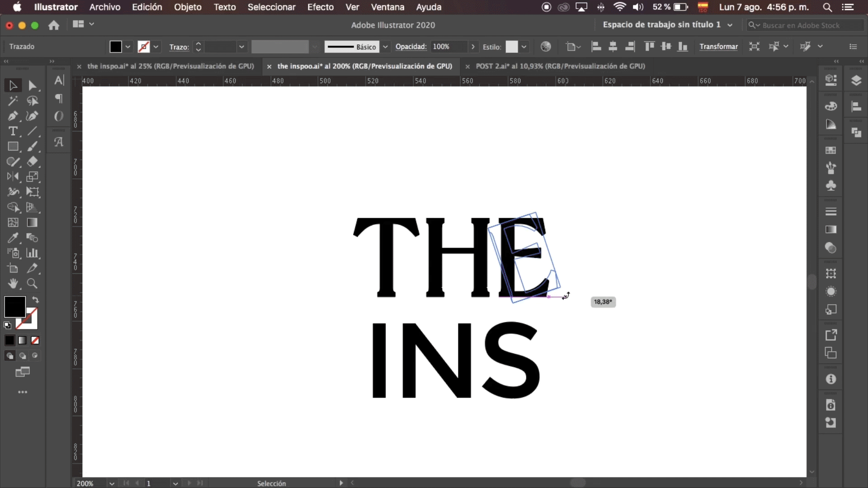This screenshot has height=488, width=868.
Task: Switch to Gradient fill mode
Action: 22,340
